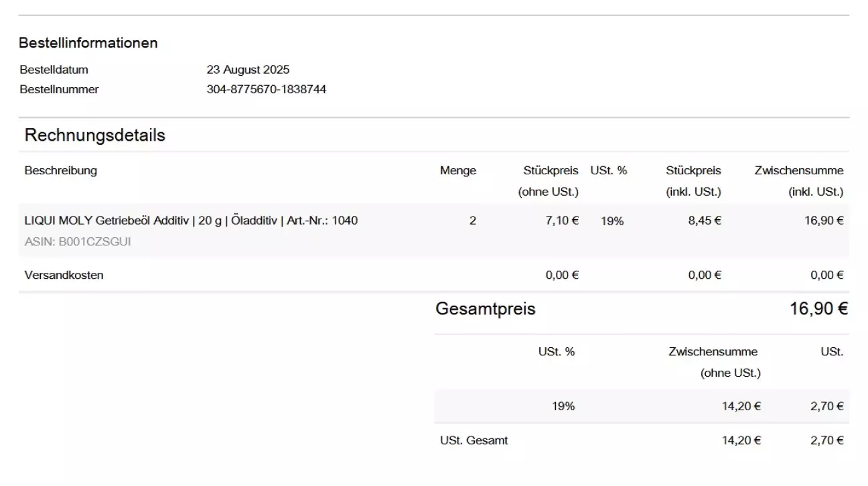This screenshot has width=868, height=486.
Task: Click the Bestellinformationen heading
Action: point(88,43)
